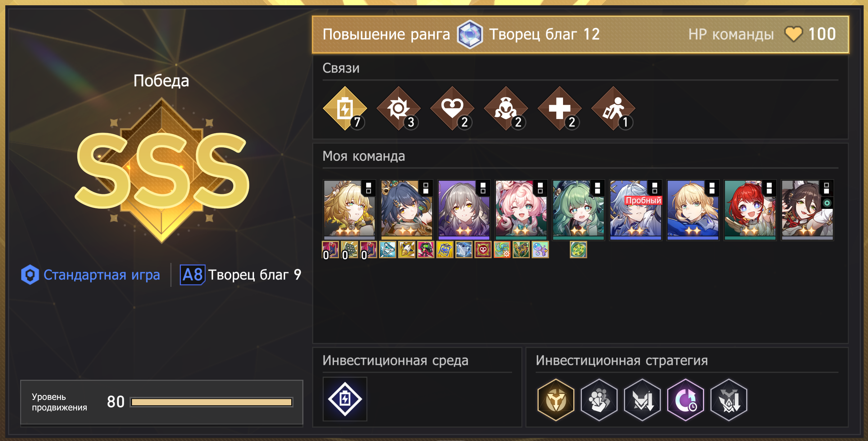Click the HP команды heart icon
This screenshot has width=868, height=441.
pos(793,34)
